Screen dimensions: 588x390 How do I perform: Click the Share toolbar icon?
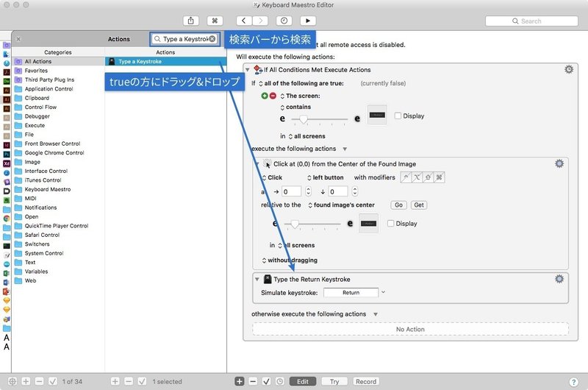click(x=191, y=21)
